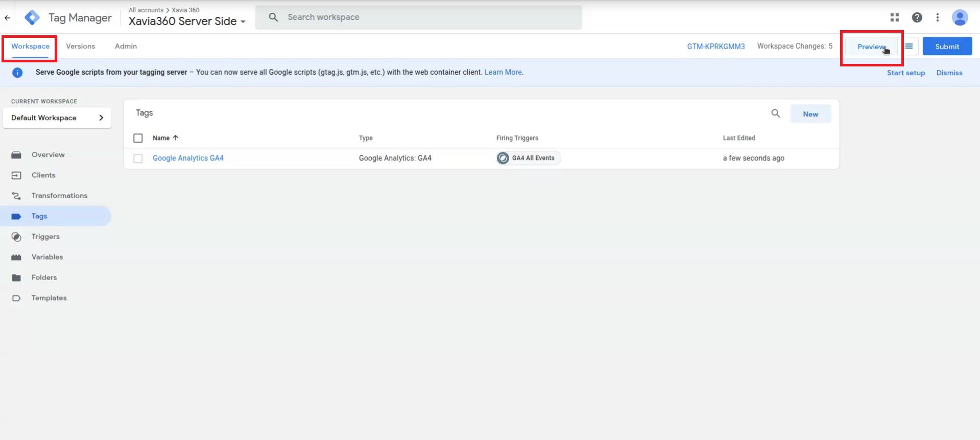980x440 pixels.
Task: Sort by the Name column arrow
Action: [176, 138]
